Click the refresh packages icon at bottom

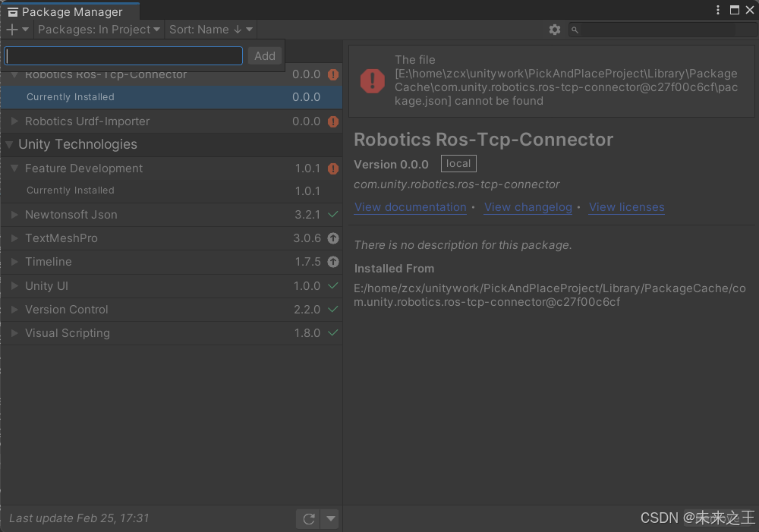point(309,518)
